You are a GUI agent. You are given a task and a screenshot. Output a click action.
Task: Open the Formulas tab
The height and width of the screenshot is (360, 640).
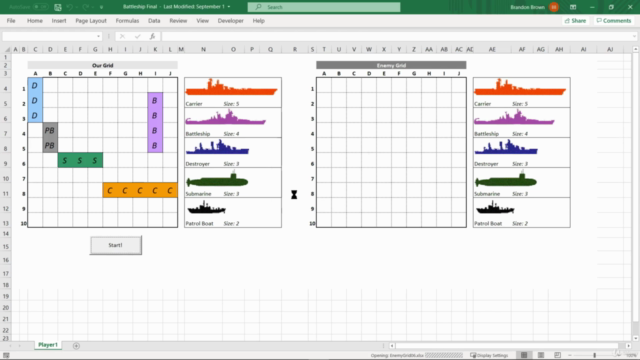point(127,20)
